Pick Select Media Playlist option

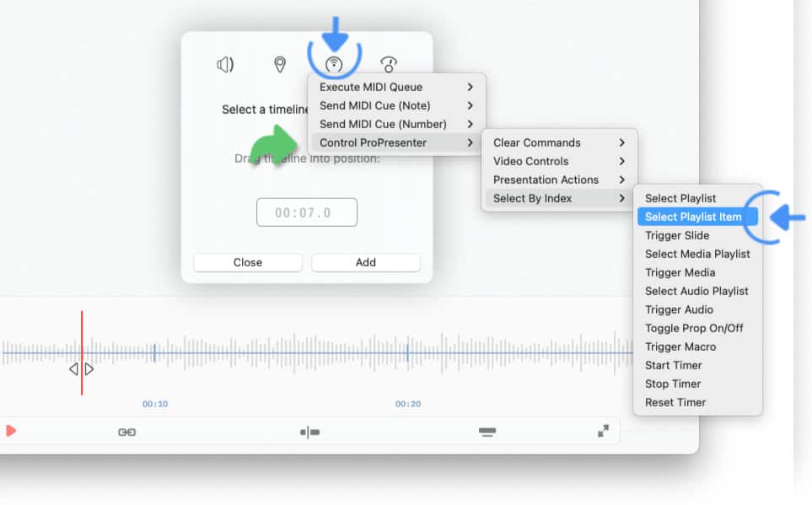pyautogui.click(x=697, y=255)
